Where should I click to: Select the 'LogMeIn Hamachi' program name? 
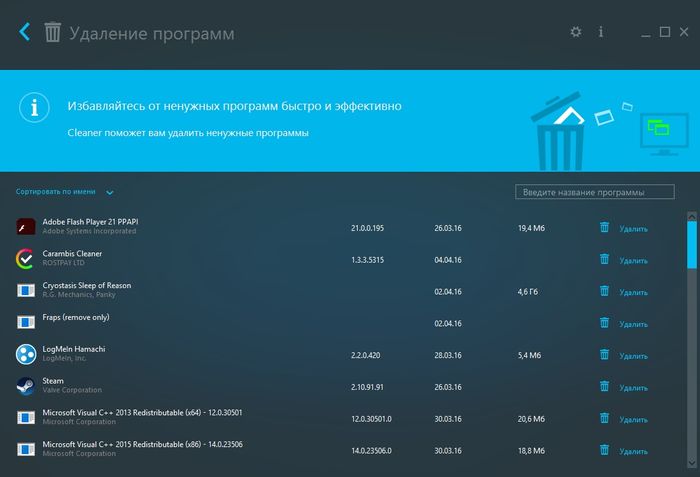click(74, 349)
